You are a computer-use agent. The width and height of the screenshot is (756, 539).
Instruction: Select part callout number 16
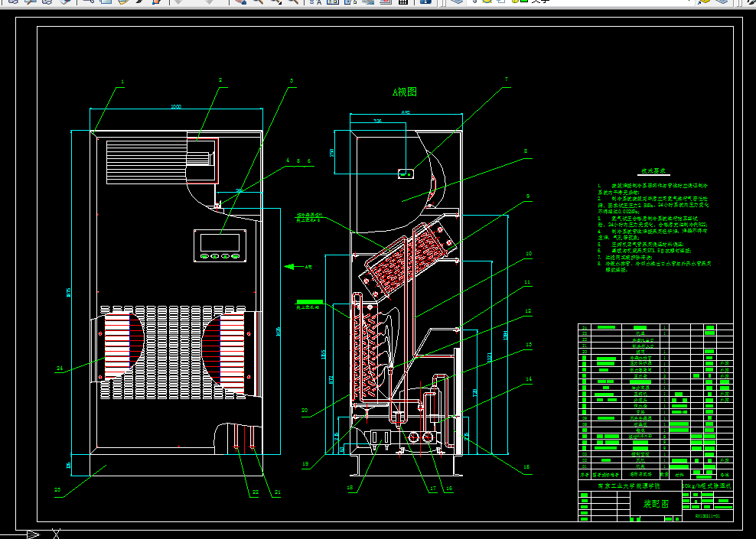(449, 489)
